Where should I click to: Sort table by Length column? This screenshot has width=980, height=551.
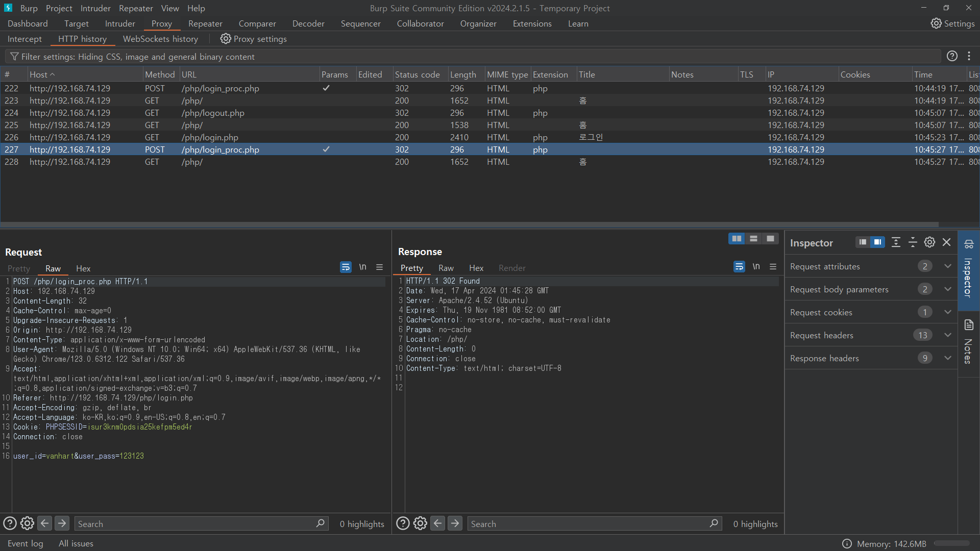pyautogui.click(x=465, y=74)
